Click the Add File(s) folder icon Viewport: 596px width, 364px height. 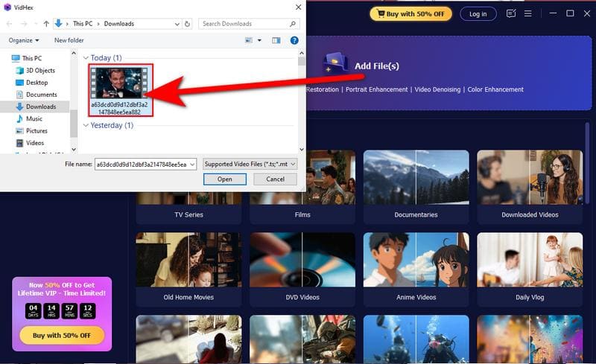pos(336,66)
